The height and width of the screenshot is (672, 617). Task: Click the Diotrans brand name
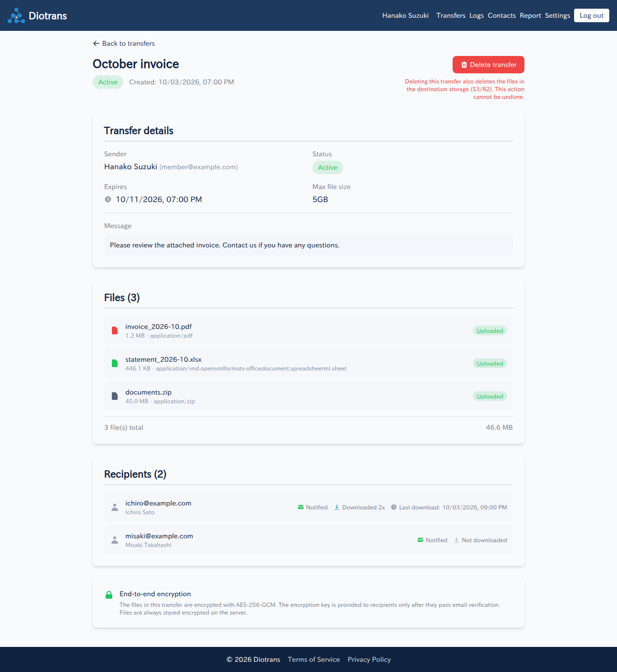click(x=48, y=15)
